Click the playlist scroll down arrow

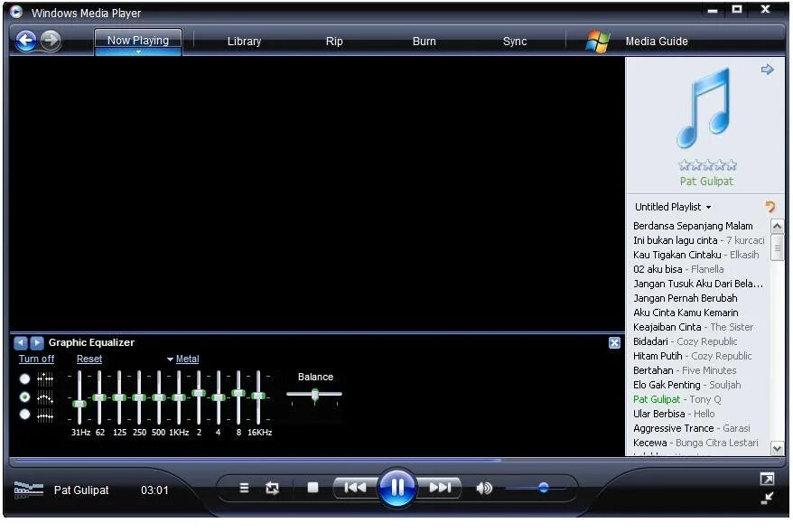(778, 448)
